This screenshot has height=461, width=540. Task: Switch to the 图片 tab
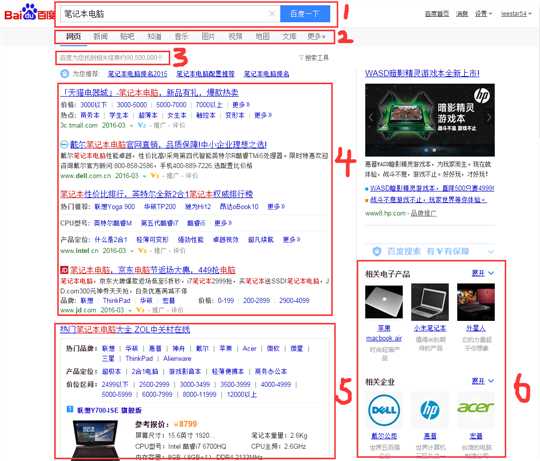click(x=208, y=36)
